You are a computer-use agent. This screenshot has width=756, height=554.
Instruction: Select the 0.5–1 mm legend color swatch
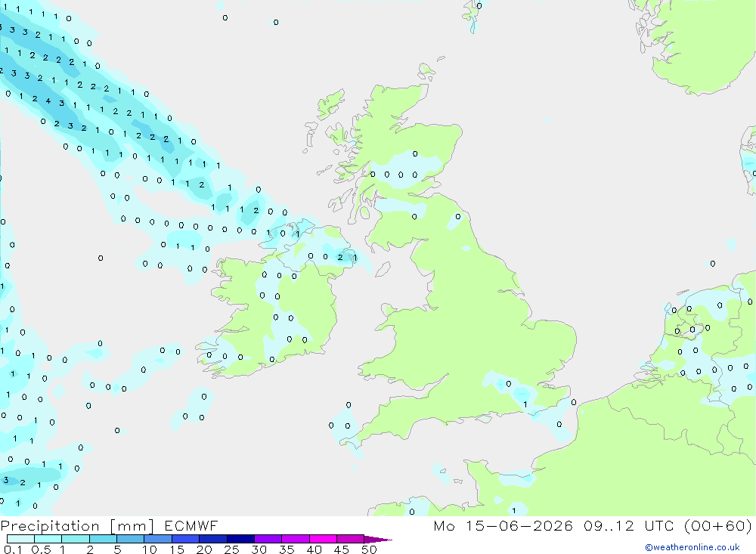pyautogui.click(x=48, y=539)
